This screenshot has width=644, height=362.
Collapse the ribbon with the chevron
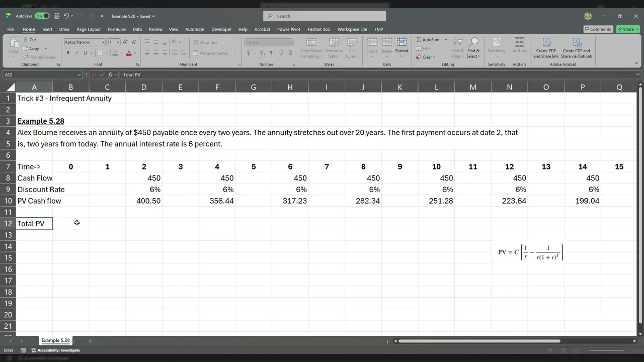[x=637, y=64]
